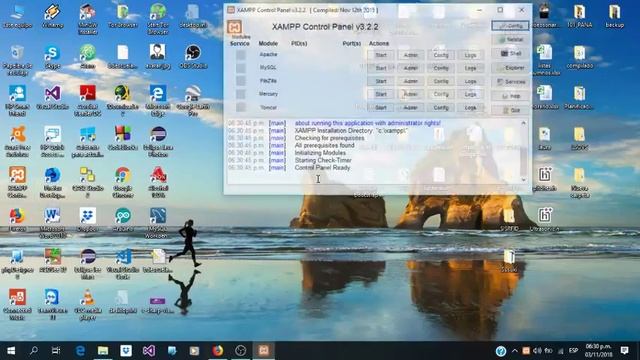Launch the XAMPP Shell
Image resolution: width=640 pixels, height=360 pixels.
coord(510,53)
